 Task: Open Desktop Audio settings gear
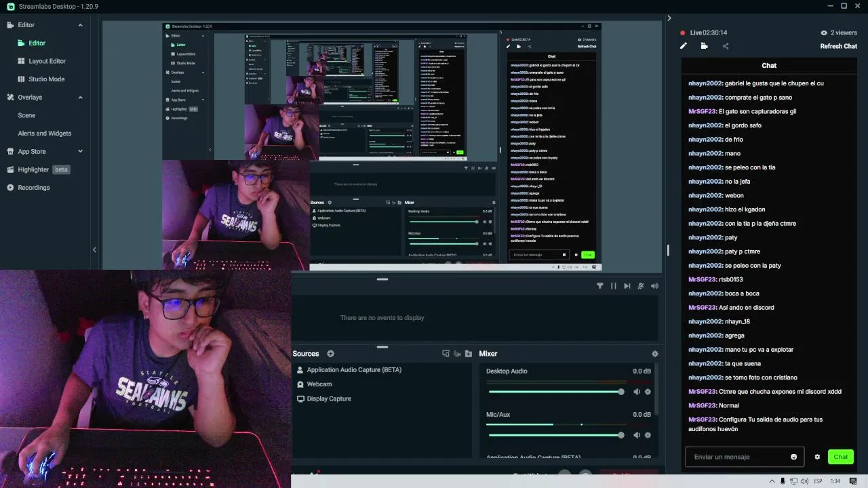coord(648,392)
